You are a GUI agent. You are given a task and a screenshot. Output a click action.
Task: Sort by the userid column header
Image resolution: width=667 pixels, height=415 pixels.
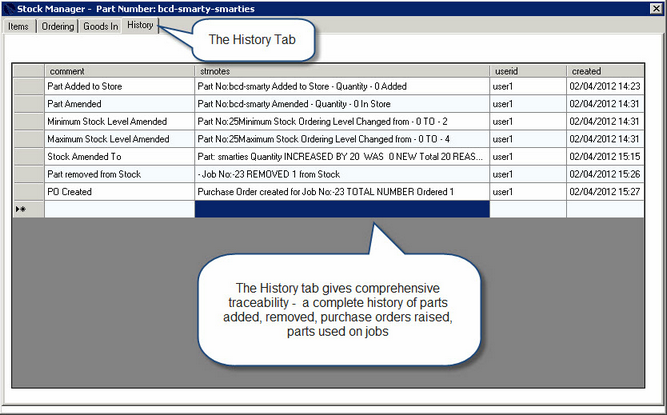528,71
